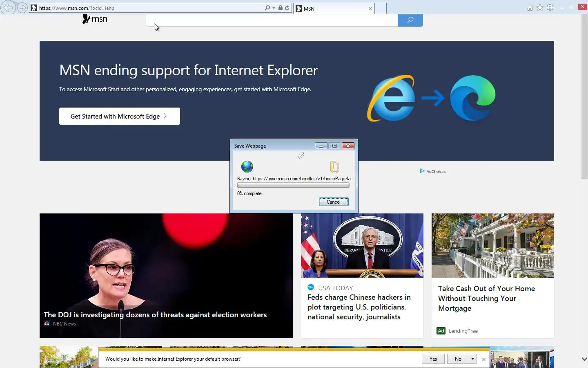The image size is (588, 368).
Task: Click the Save Webpage dialog title bar
Action: [274, 146]
